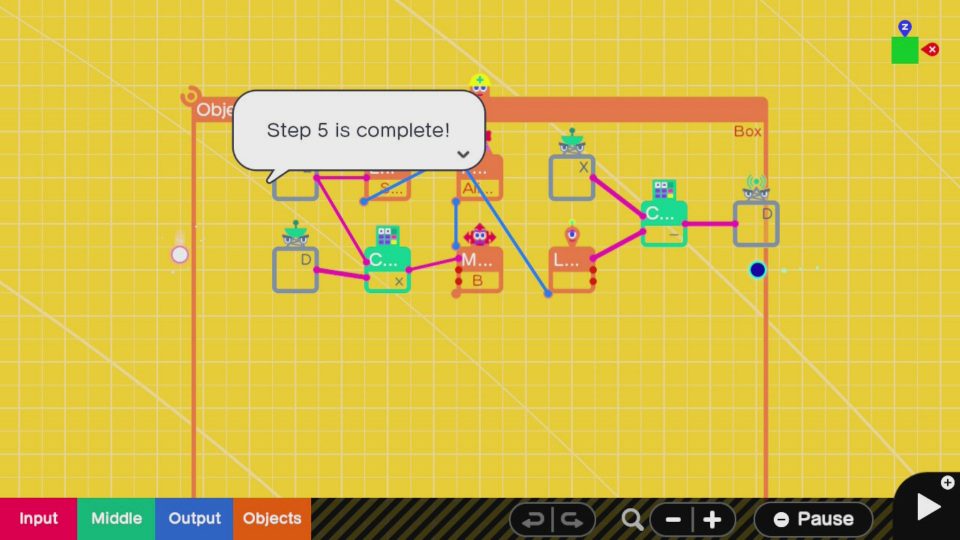
Task: Click the magnifying glass zoom icon
Action: pos(632,520)
